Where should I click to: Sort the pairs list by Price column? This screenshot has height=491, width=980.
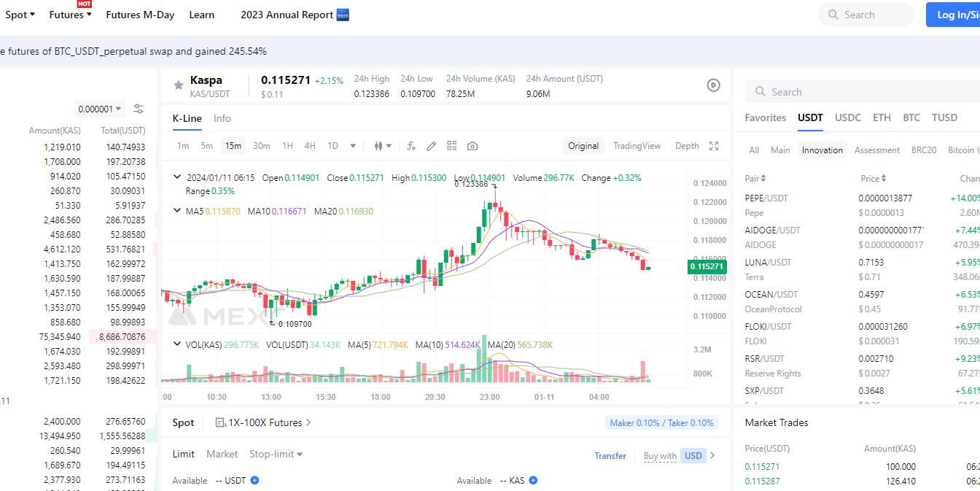coord(874,178)
